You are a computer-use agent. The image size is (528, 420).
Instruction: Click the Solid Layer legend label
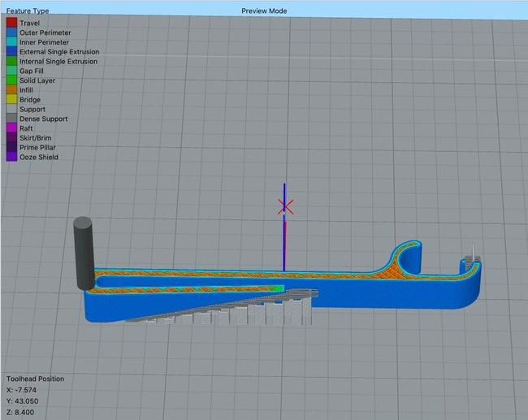[37, 80]
